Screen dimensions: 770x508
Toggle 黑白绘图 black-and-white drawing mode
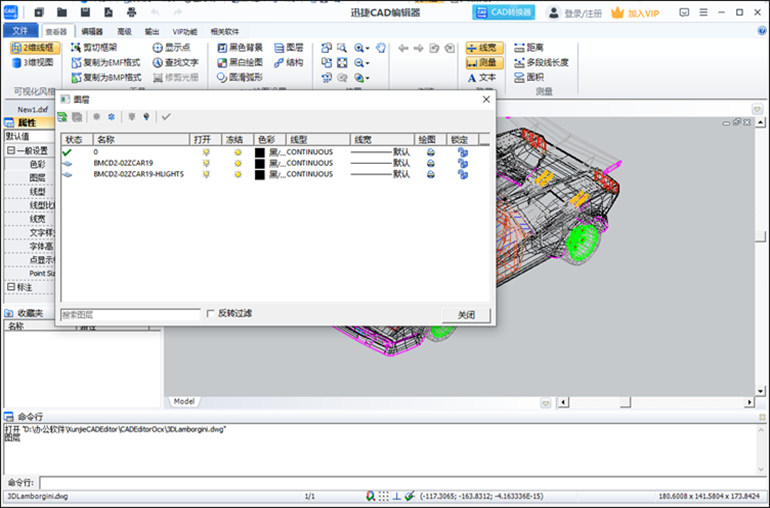tap(240, 62)
